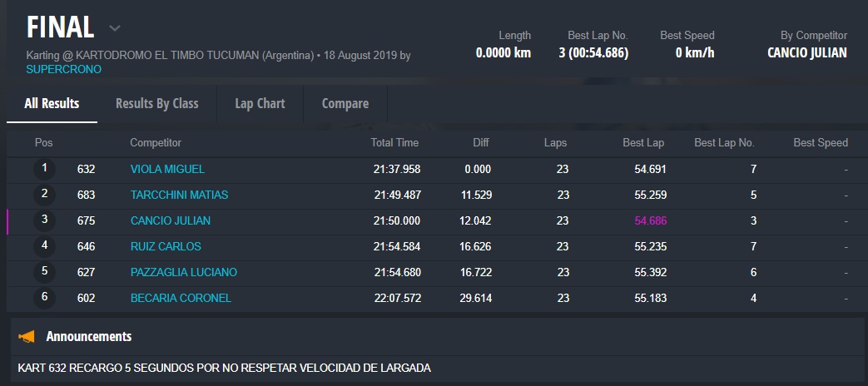The width and height of the screenshot is (868, 386).
Task: Click the Competitor column header
Action: 156,142
